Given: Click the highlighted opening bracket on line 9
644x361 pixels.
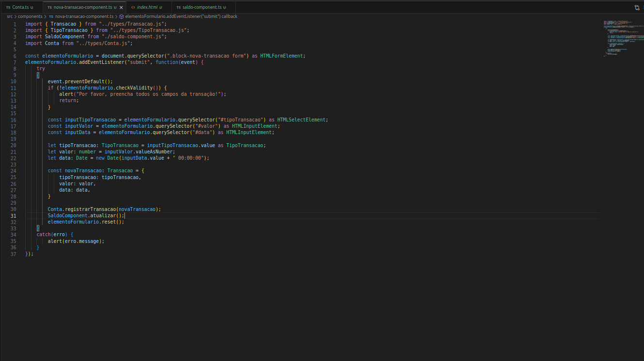Looking at the screenshot, I should pyautogui.click(x=38, y=75).
